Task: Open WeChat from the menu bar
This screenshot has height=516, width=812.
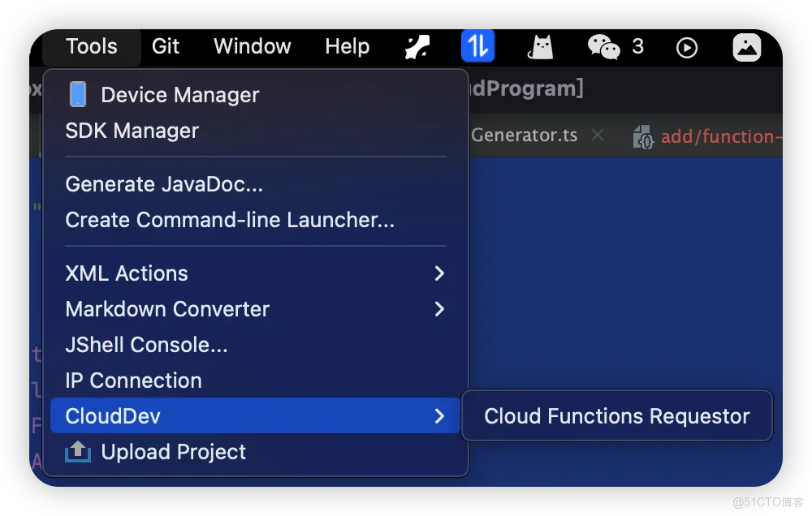Action: point(603,47)
